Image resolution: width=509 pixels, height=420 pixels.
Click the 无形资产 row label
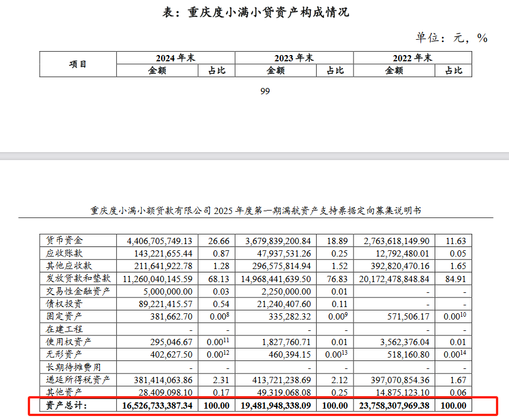(64, 354)
